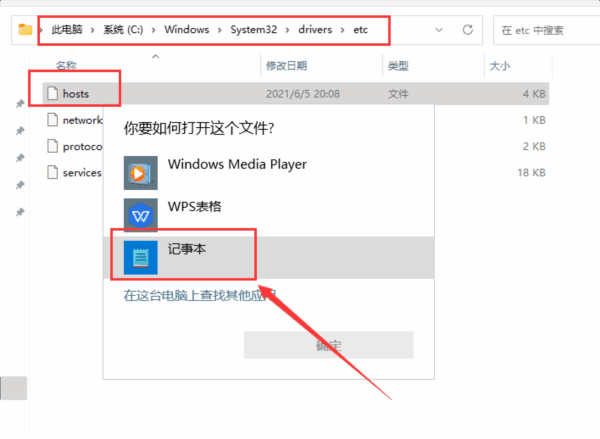Click the topmost pin icon in sidebar
This screenshot has width=600, height=439.
19,104
